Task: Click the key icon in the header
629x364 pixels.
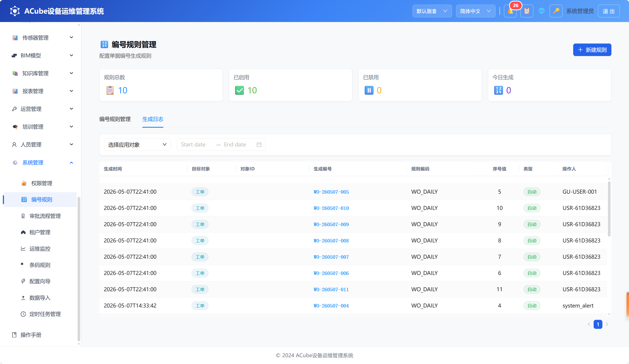Action: point(556,11)
